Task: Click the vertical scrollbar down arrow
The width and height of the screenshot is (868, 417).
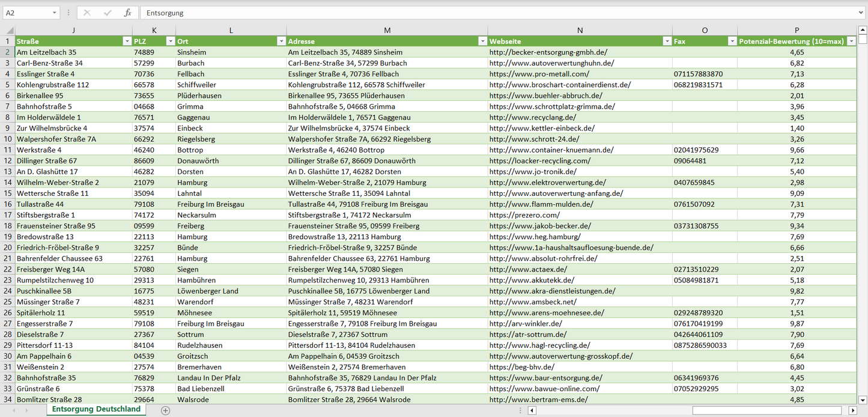Action: pyautogui.click(x=863, y=400)
